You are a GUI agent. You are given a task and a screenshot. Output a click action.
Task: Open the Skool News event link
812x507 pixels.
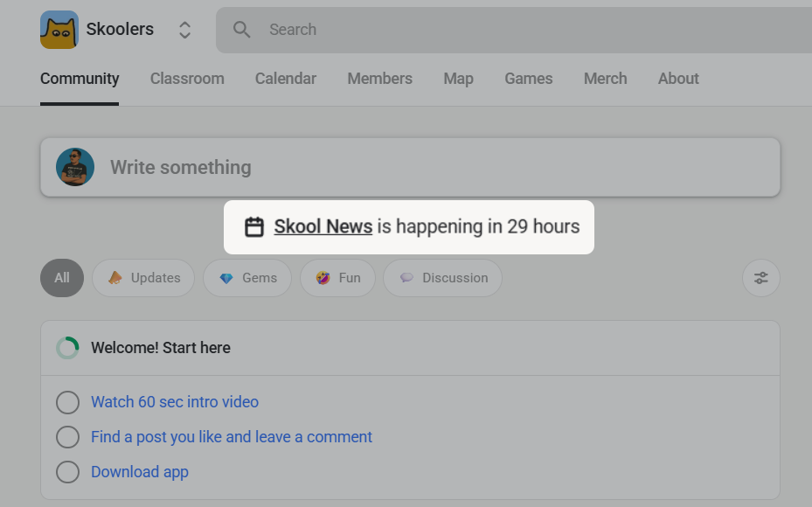[x=323, y=226]
